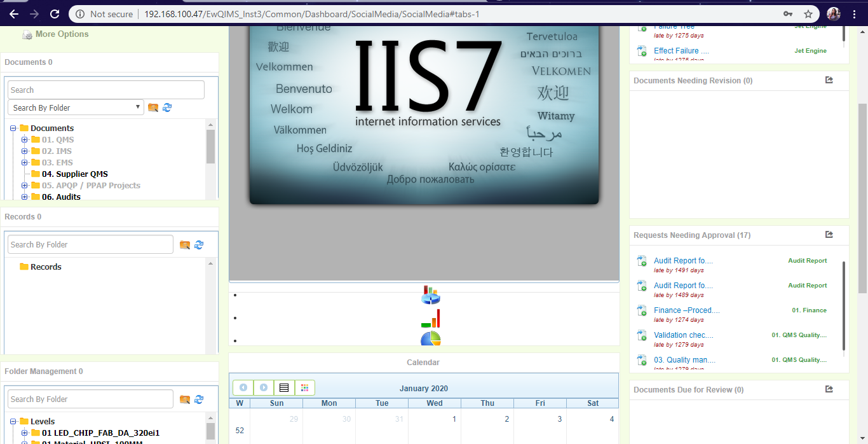Click the folder search icon in Folder Management

tap(185, 399)
